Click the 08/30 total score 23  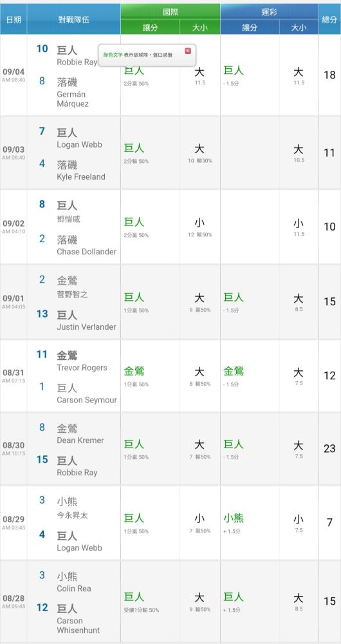(329, 448)
